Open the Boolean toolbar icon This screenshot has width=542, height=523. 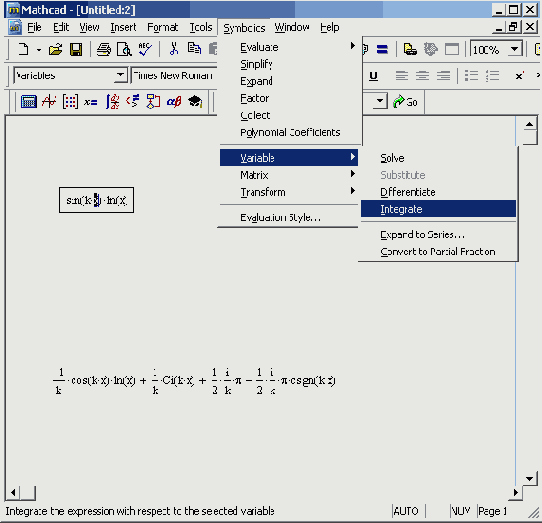133,102
